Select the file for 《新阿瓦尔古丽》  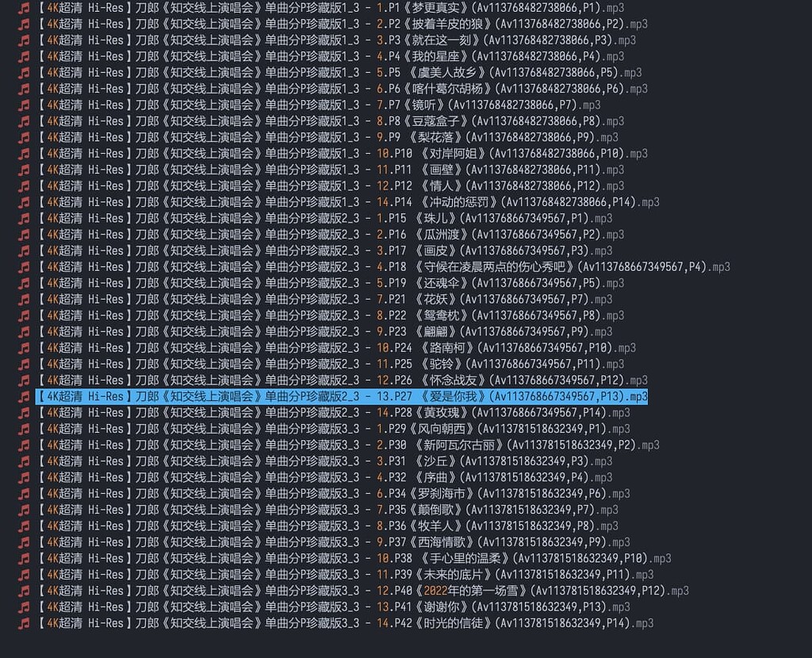click(317, 445)
